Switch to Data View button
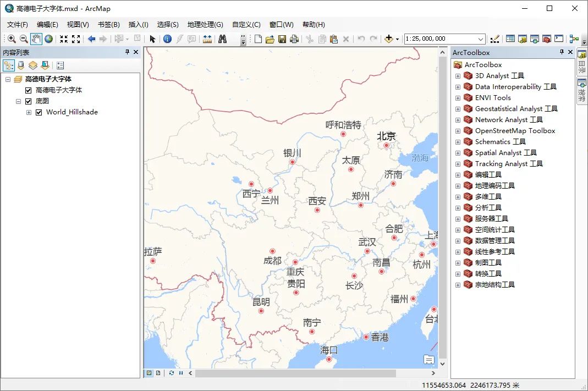This screenshot has width=588, height=391. point(149,373)
